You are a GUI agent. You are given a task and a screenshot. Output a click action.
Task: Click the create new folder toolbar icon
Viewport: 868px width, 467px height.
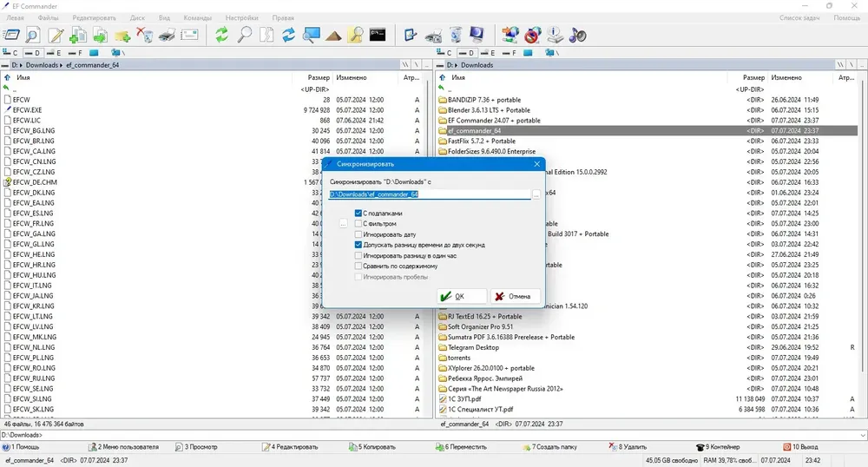pyautogui.click(x=122, y=36)
